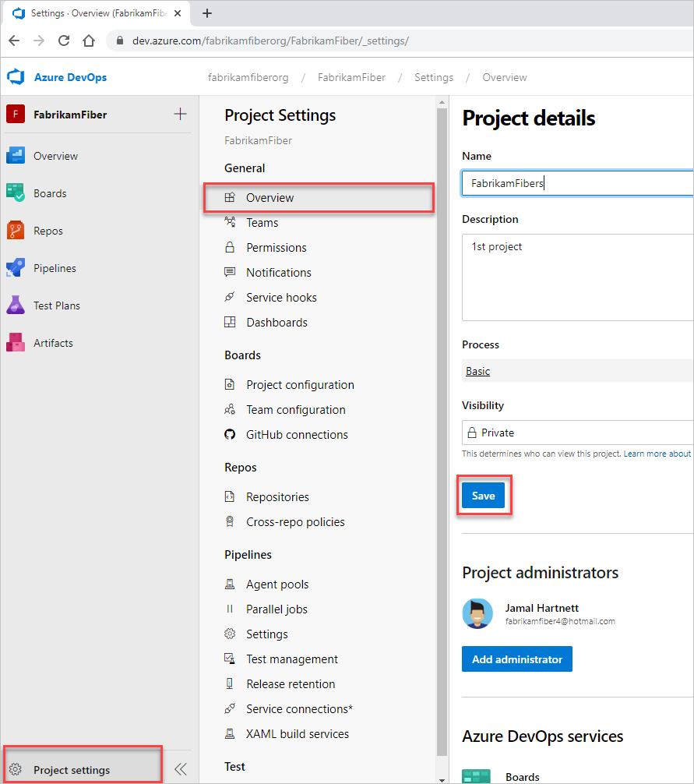This screenshot has height=784, width=694.
Task: Reload the page with the refresh icon
Action: (x=64, y=41)
